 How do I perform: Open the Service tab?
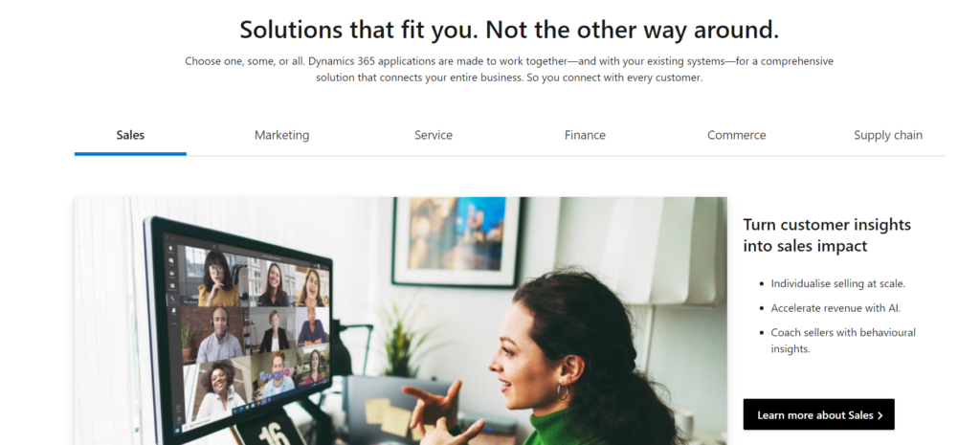coord(434,135)
